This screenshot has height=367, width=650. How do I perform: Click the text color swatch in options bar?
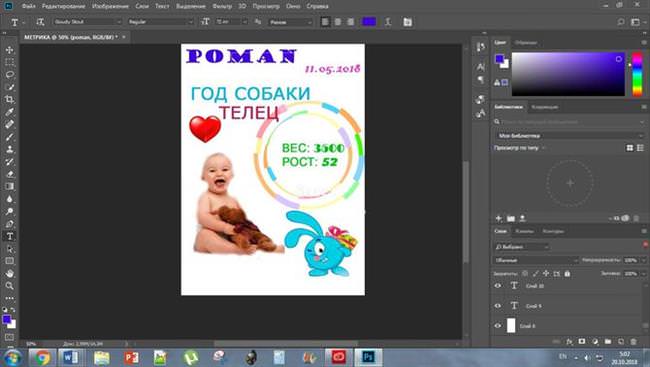[x=369, y=22]
